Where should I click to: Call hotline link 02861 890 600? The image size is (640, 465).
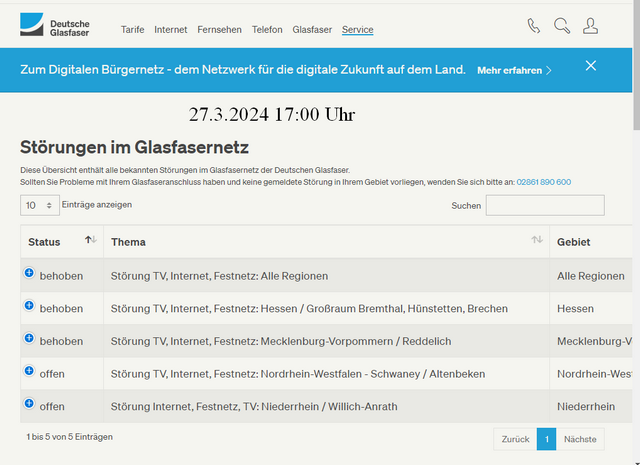[544, 182]
